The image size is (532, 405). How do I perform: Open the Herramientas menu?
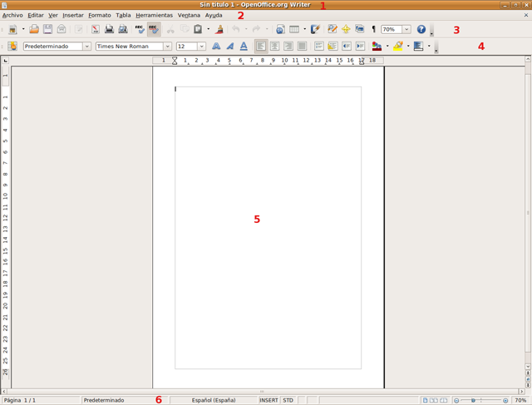click(154, 15)
